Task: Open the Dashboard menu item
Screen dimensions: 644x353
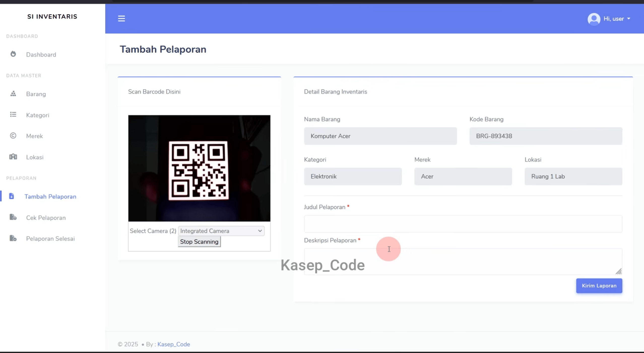Action: coord(41,55)
